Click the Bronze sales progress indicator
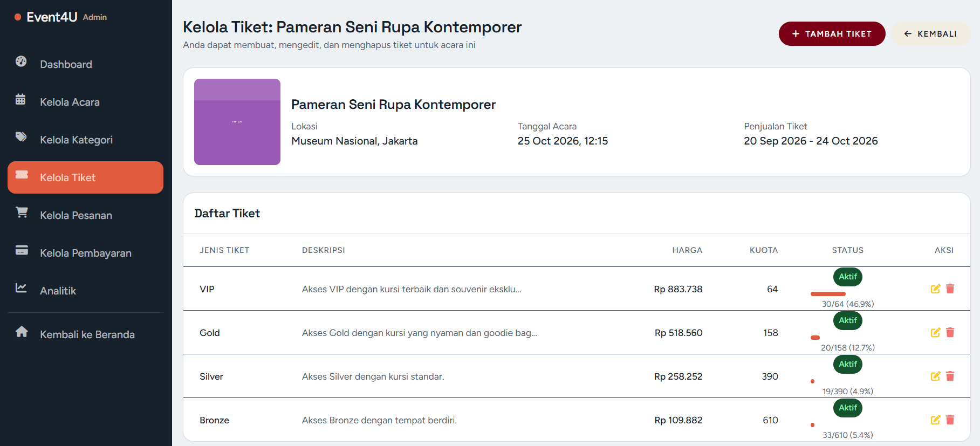The height and width of the screenshot is (446, 980). (812, 425)
